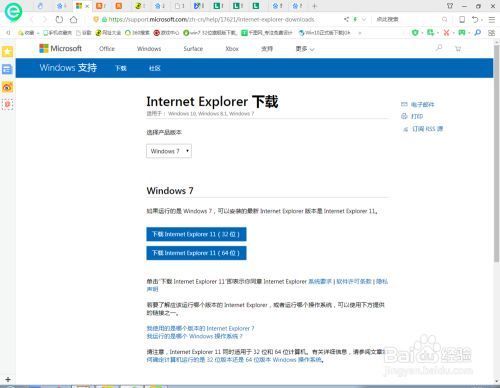The width and height of the screenshot is (500, 388).
Task: Click the Microsoft website search magnifier icon
Action: (439, 48)
